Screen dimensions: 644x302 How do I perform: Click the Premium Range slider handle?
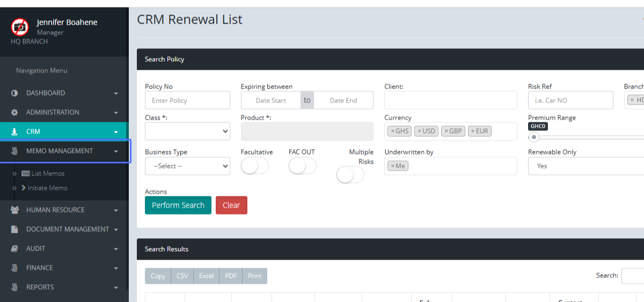point(534,137)
